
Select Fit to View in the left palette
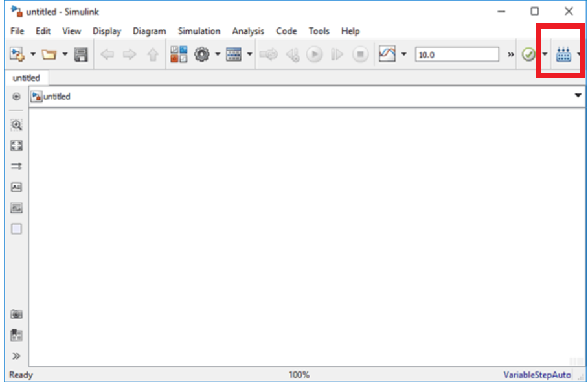point(17,146)
